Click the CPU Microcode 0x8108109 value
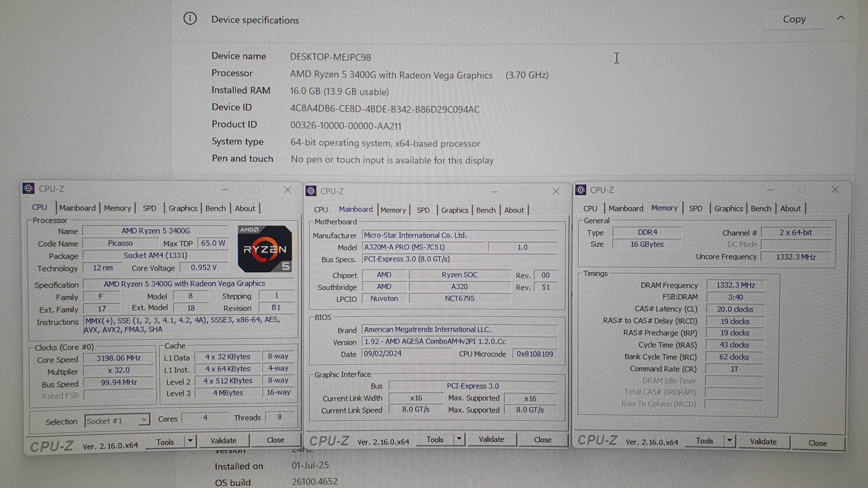The image size is (868, 488). point(535,354)
